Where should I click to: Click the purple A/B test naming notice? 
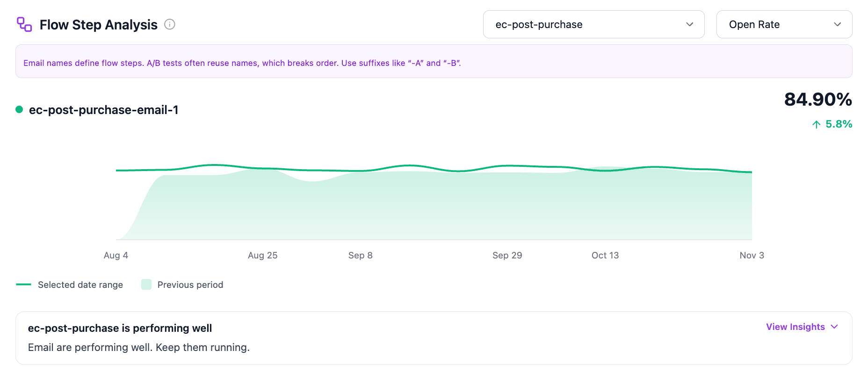point(434,61)
